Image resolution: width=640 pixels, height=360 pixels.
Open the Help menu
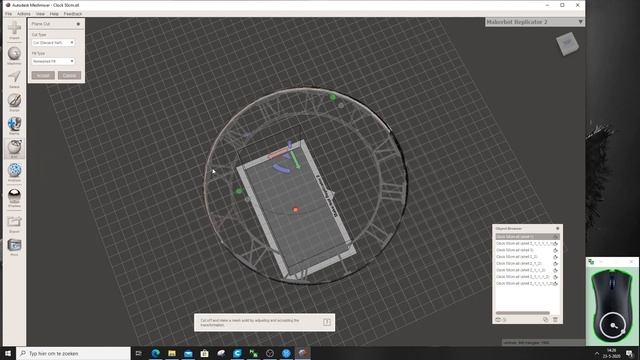(x=54, y=14)
